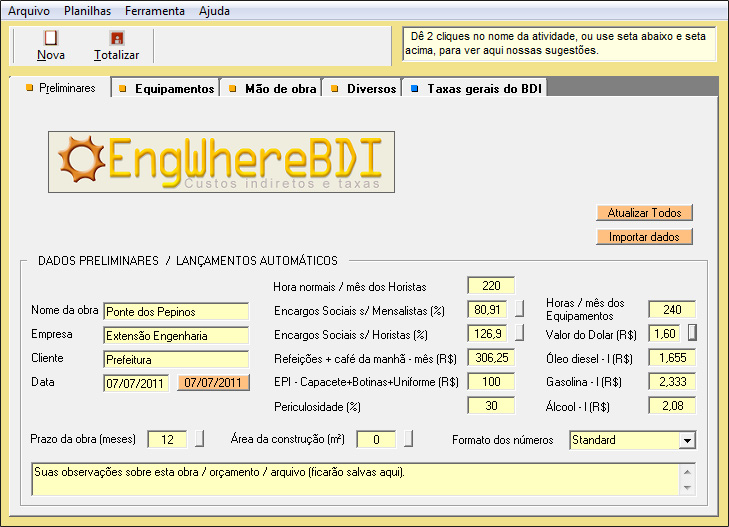Click the Nova new document icon
Viewport: 729px width, 527px height.
click(x=50, y=38)
